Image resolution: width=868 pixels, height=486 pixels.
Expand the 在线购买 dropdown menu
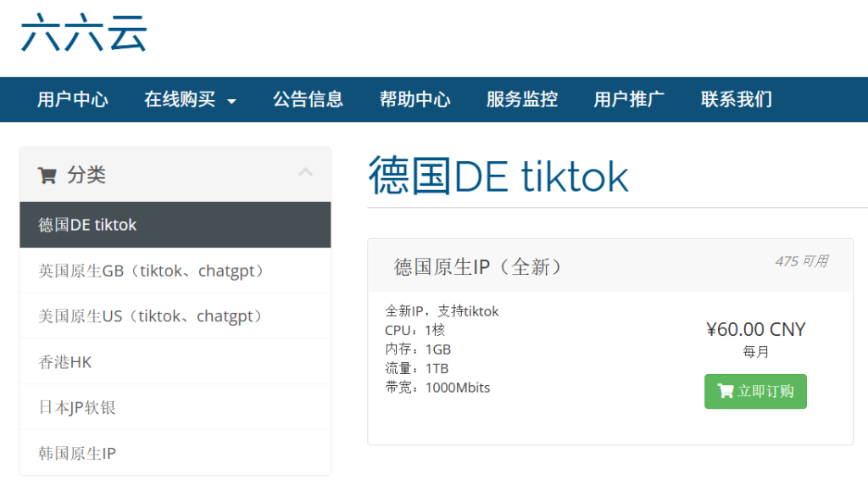(x=190, y=99)
